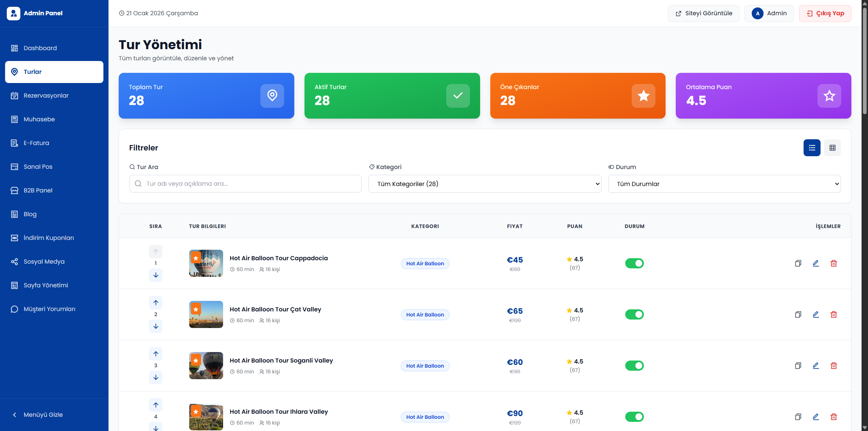Disable Hot Air Balloon Tour Cappadocia status

click(634, 263)
